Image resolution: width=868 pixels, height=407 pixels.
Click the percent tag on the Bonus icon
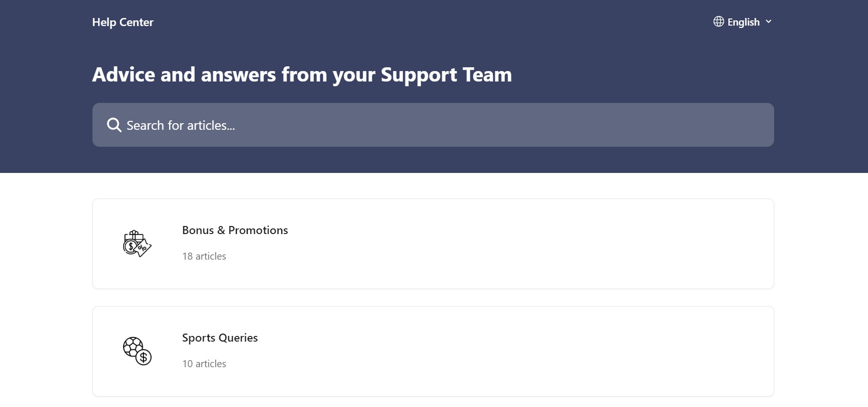(x=143, y=248)
